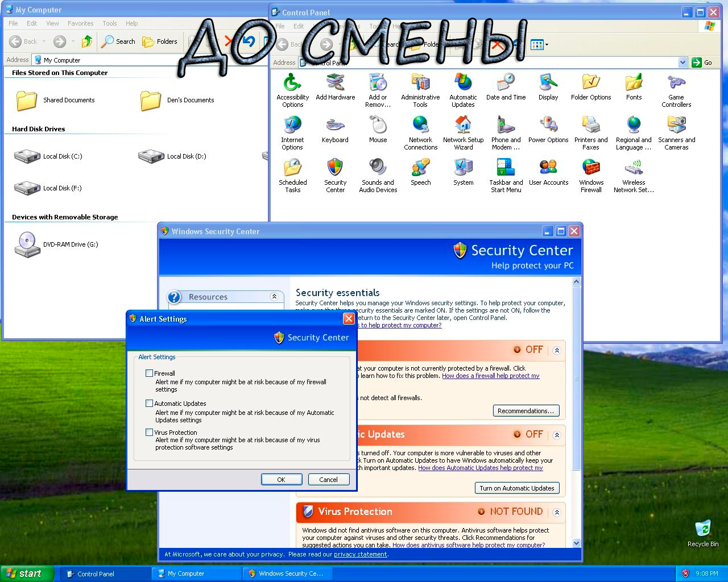Open Taskbar and Start Menu settings
Image resolution: width=728 pixels, height=582 pixels.
pos(506,176)
